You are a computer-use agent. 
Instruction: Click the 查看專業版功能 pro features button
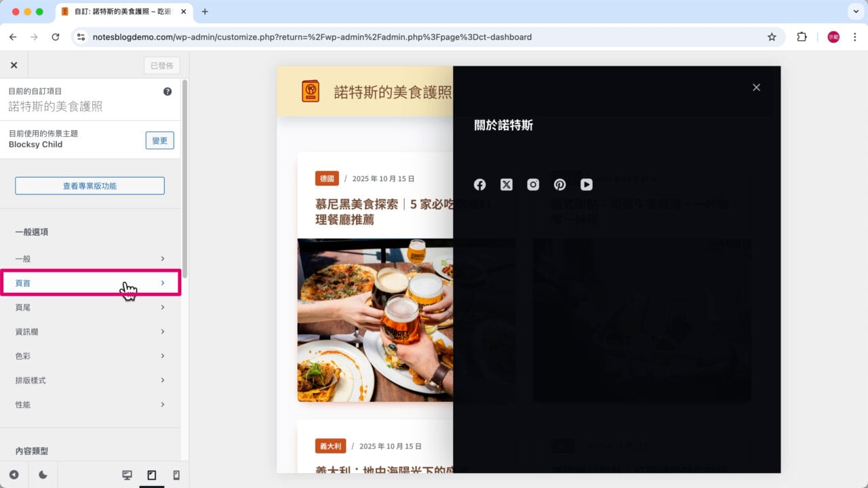point(90,185)
